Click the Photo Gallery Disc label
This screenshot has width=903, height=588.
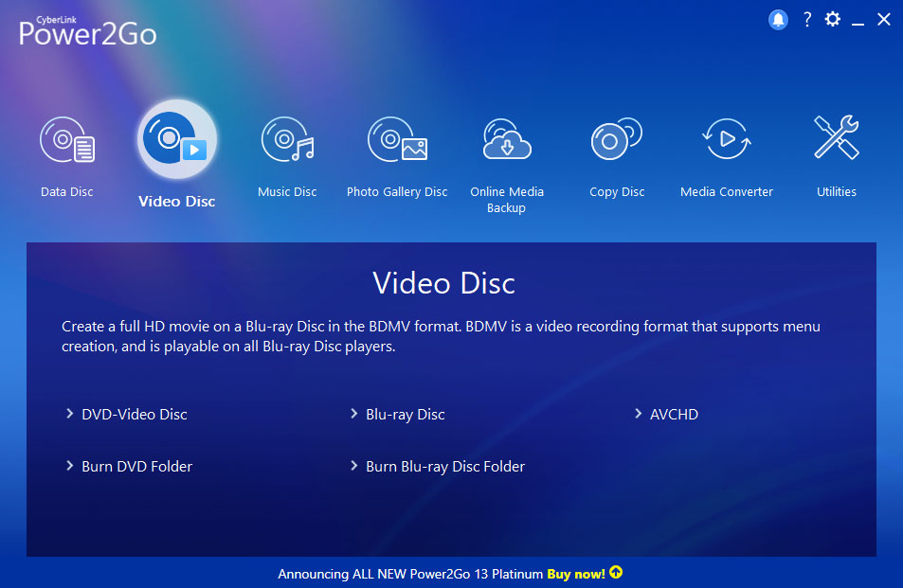click(x=397, y=192)
